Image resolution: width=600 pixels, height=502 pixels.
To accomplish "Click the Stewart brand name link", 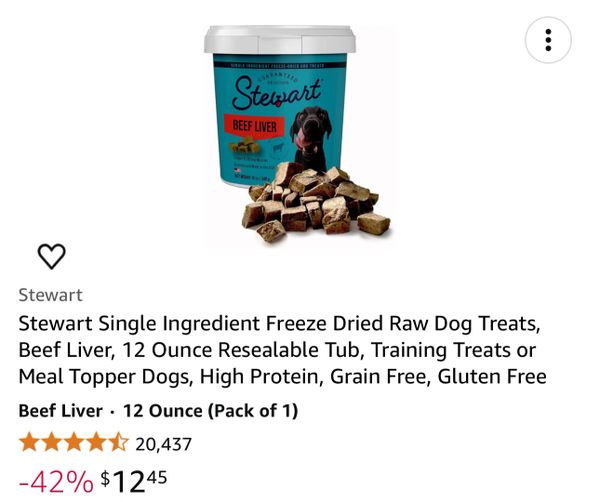I will (x=50, y=295).
